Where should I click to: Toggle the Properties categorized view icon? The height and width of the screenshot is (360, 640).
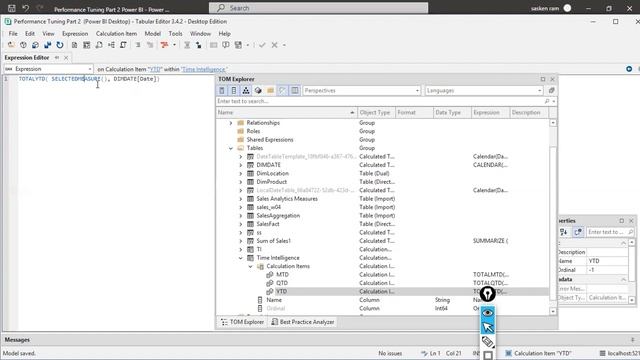point(578,232)
